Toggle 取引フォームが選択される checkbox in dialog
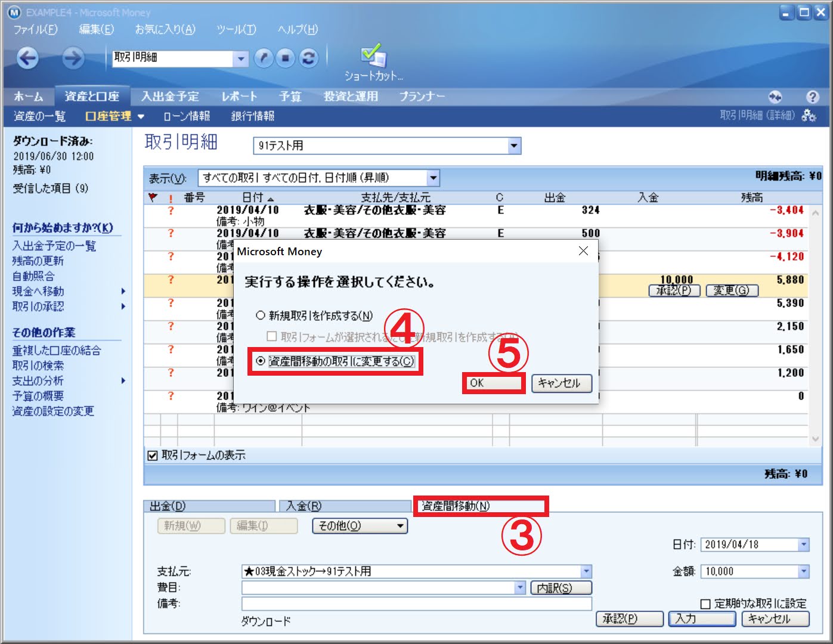Image resolution: width=833 pixels, height=644 pixels. (x=272, y=337)
